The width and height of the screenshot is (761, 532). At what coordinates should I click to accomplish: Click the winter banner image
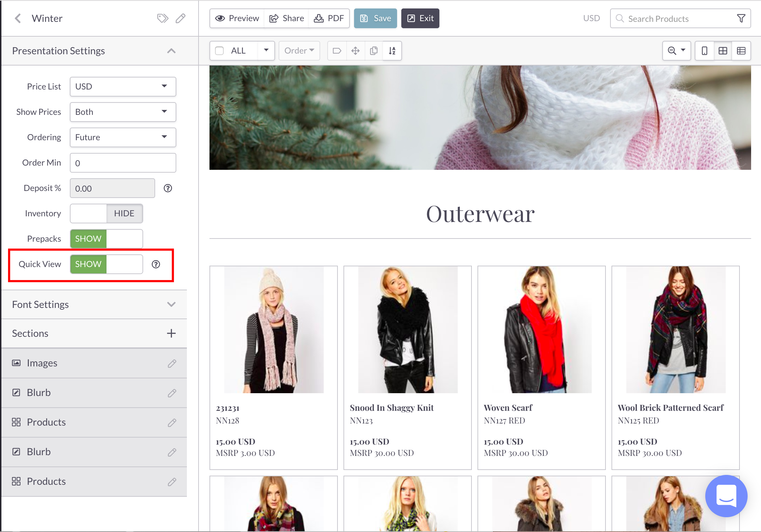click(480, 118)
